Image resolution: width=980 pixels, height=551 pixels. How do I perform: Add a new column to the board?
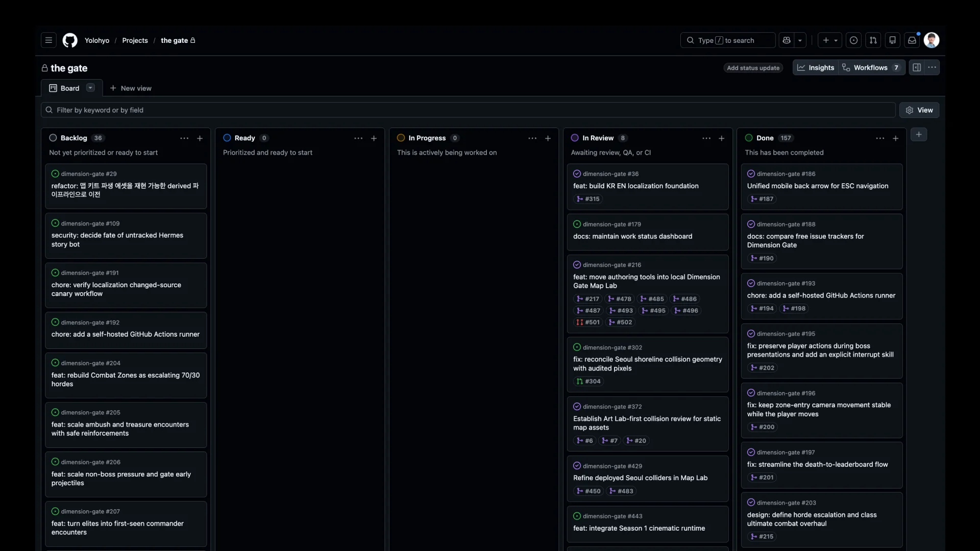coord(919,134)
